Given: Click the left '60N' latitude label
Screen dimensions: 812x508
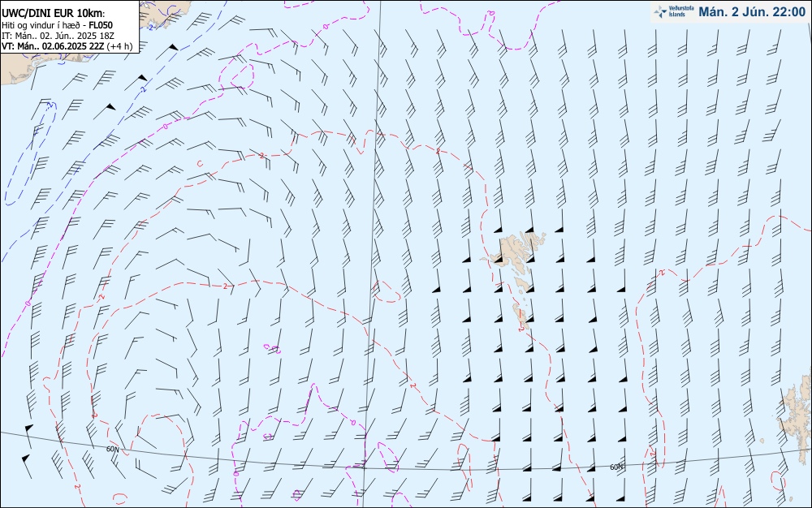Looking at the screenshot, I should coord(112,449).
